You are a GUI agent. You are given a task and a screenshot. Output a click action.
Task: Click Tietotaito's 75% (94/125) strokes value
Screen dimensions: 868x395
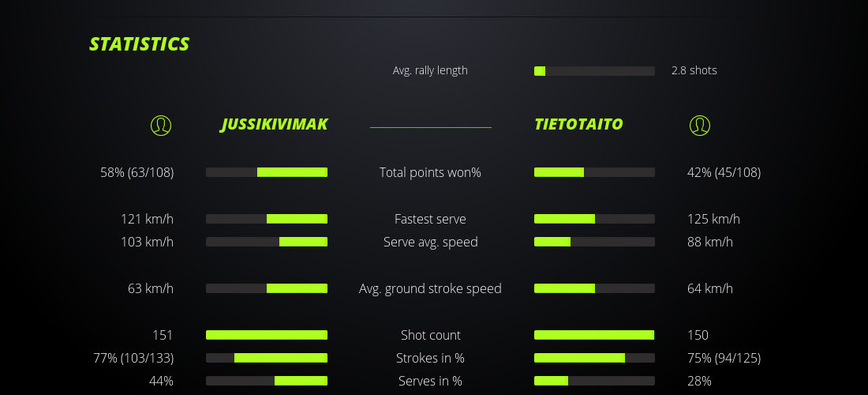click(724, 358)
